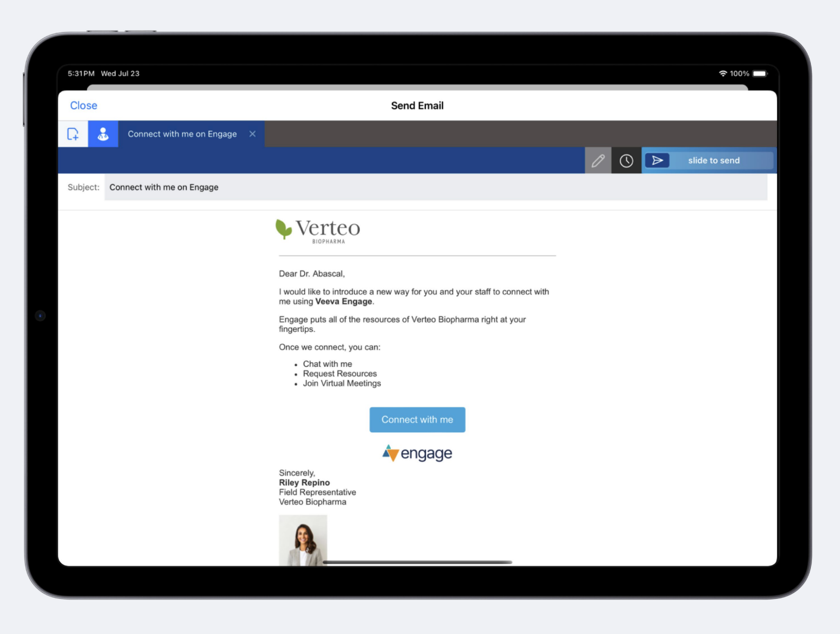Click the 'Field Representative' signature line
This screenshot has height=634, width=840.
pyautogui.click(x=317, y=492)
